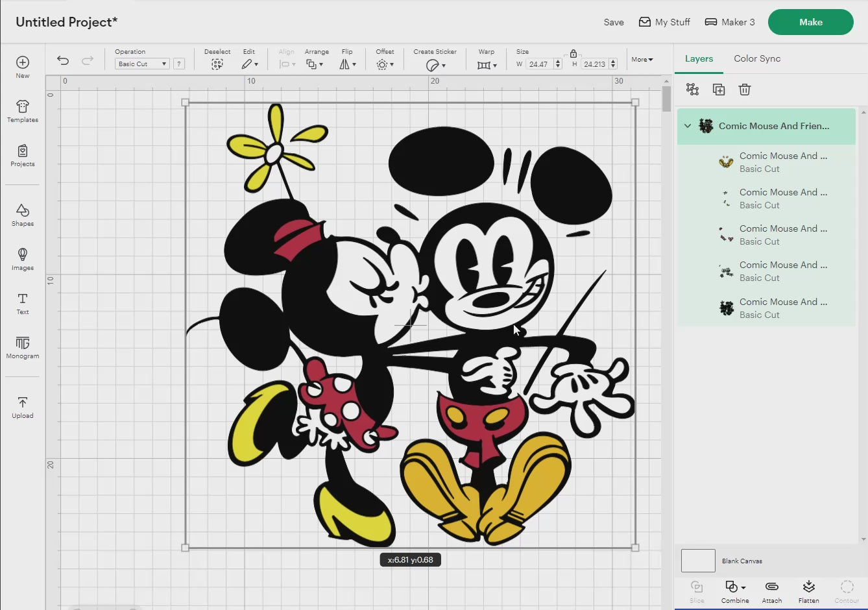Open the Warp dropdown arrow

click(495, 66)
